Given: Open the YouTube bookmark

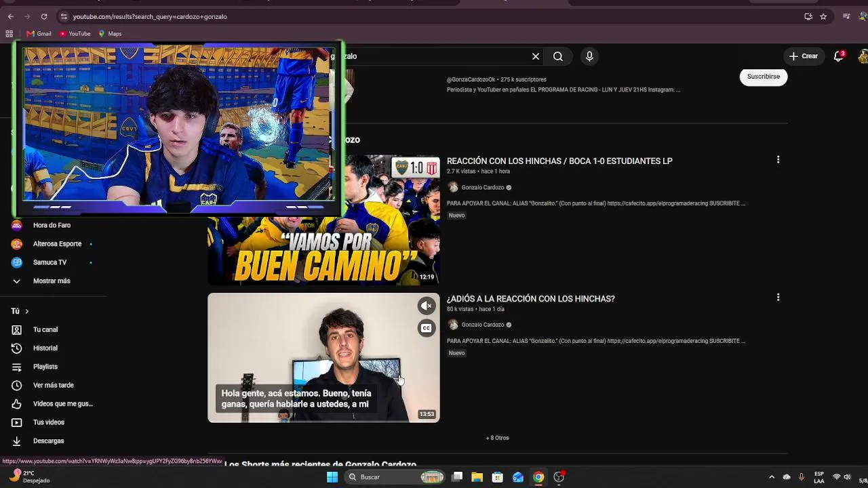Looking at the screenshot, I should tap(75, 34).
